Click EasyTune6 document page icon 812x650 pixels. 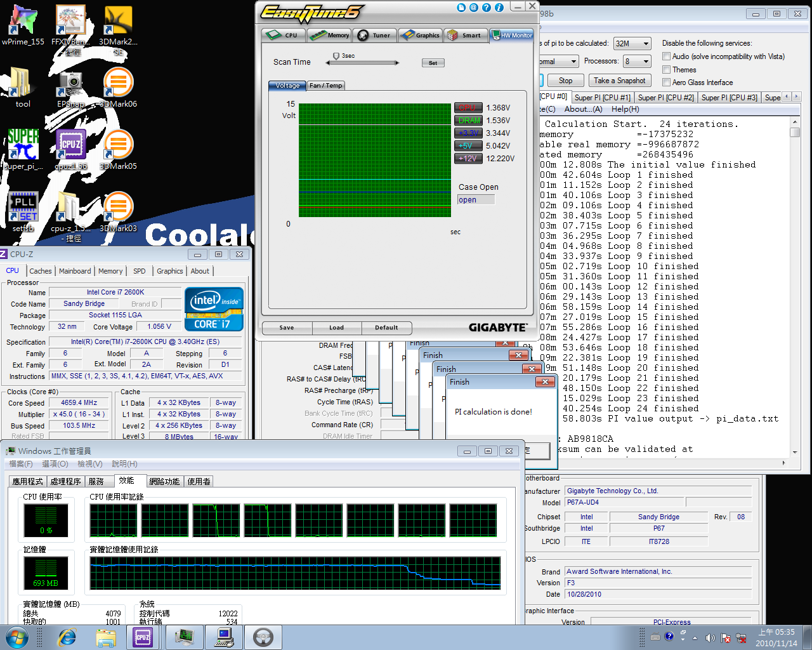(x=461, y=8)
